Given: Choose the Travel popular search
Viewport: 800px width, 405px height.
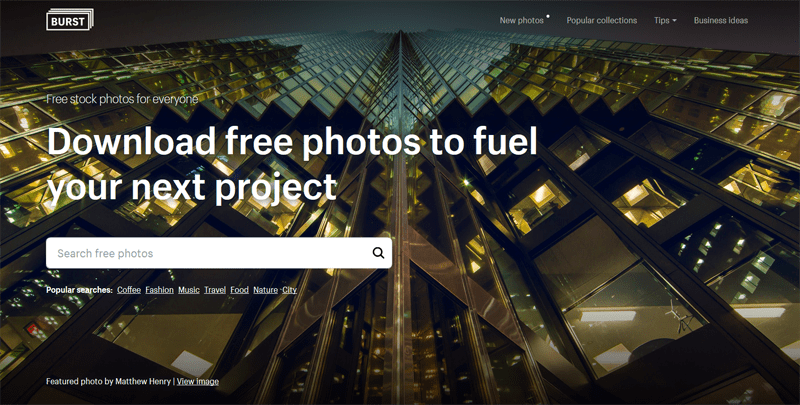Looking at the screenshot, I should (x=215, y=290).
